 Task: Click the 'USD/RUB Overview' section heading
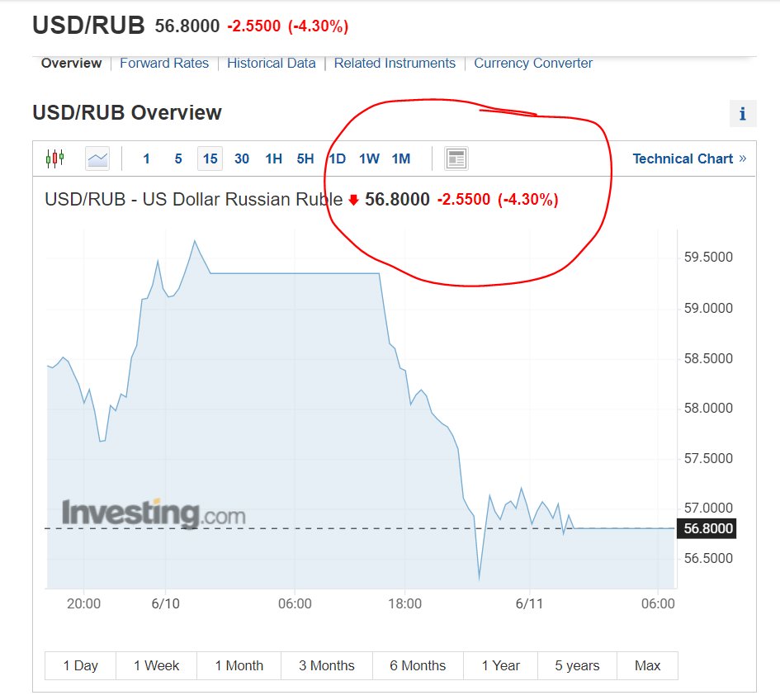tap(127, 112)
